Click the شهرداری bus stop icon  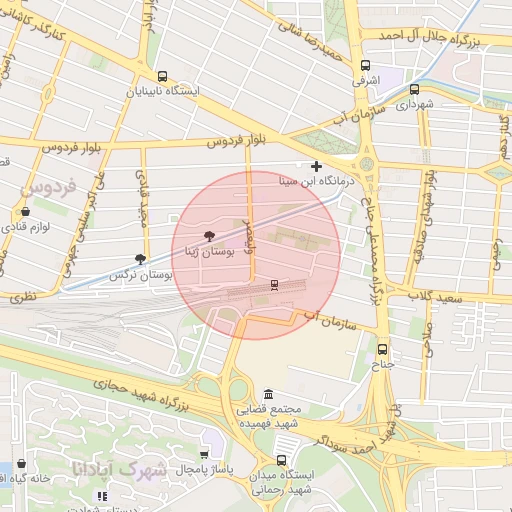pyautogui.click(x=414, y=89)
